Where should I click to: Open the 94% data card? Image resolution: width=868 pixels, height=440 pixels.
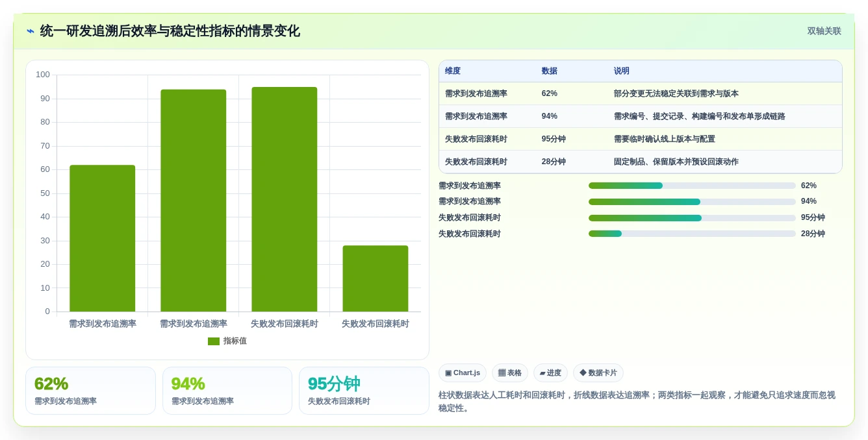click(x=227, y=391)
